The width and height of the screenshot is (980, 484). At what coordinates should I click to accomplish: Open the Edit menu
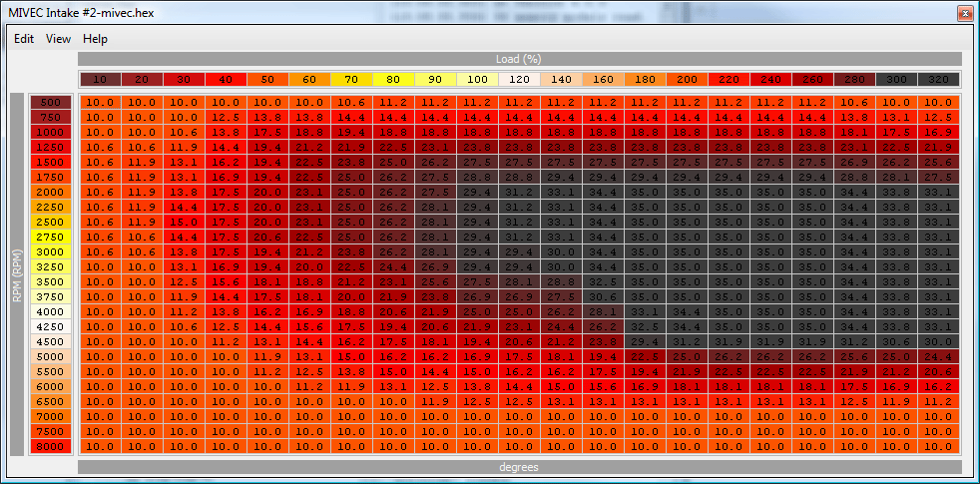[x=24, y=39]
